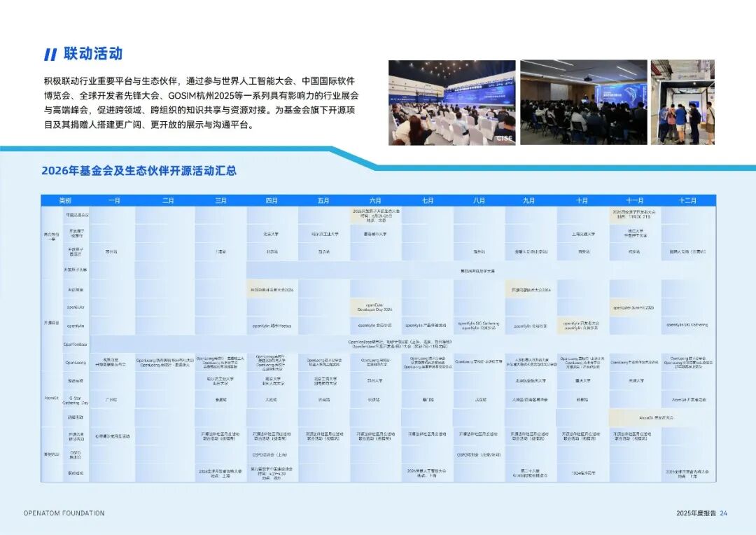Click the OPENATOM FOUNDATION footer text
Screen dimensions: 756x535
64,513
